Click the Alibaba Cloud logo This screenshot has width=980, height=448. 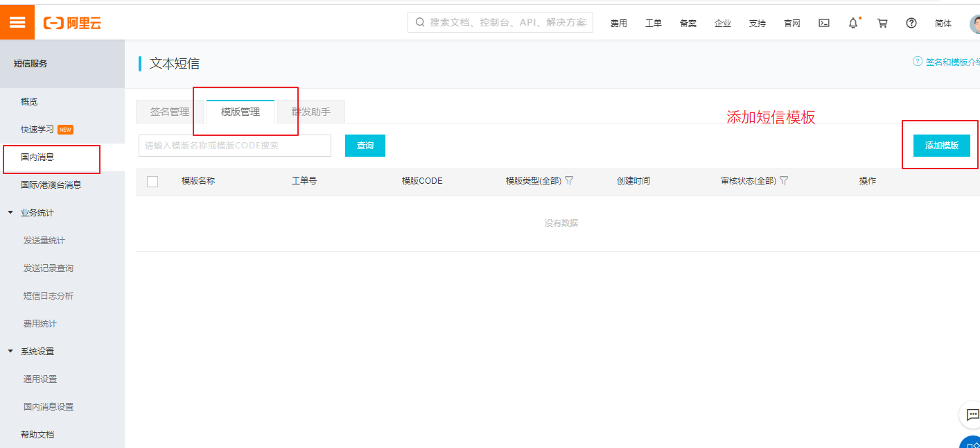point(72,23)
